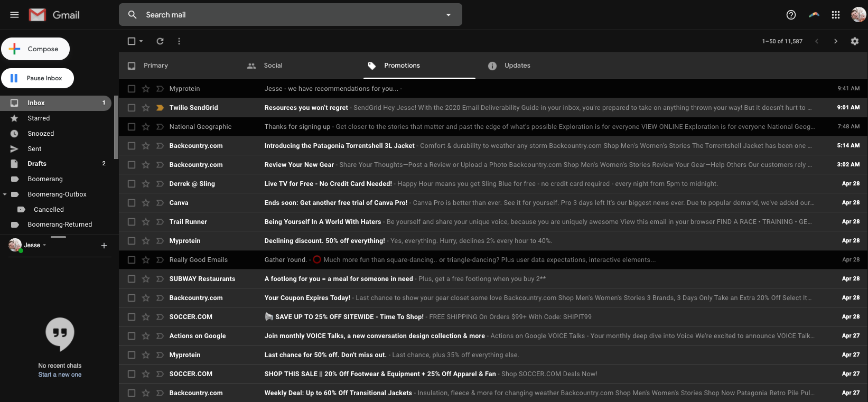Star the Canva email

click(146, 203)
